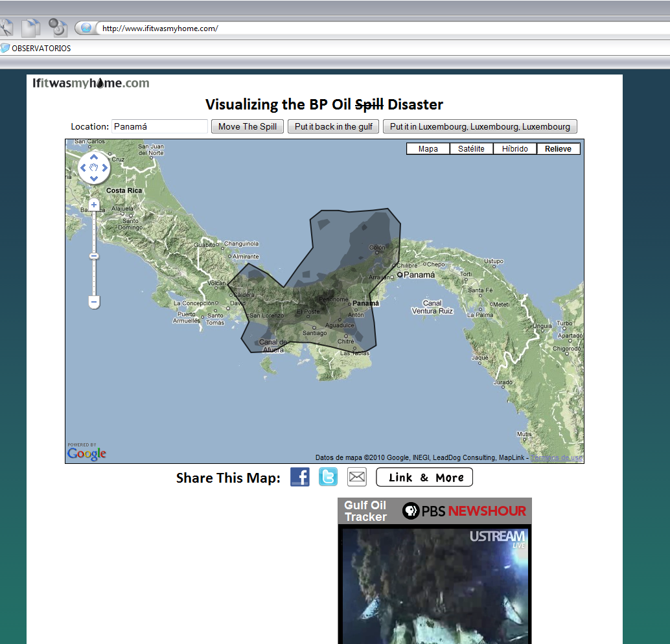Click the Colón label on the map

click(377, 247)
